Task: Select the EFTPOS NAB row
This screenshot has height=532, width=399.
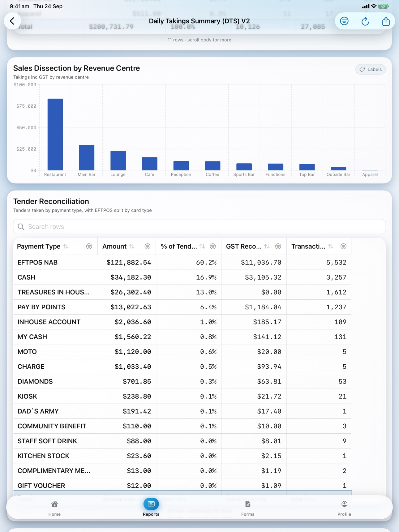Action: (182, 263)
